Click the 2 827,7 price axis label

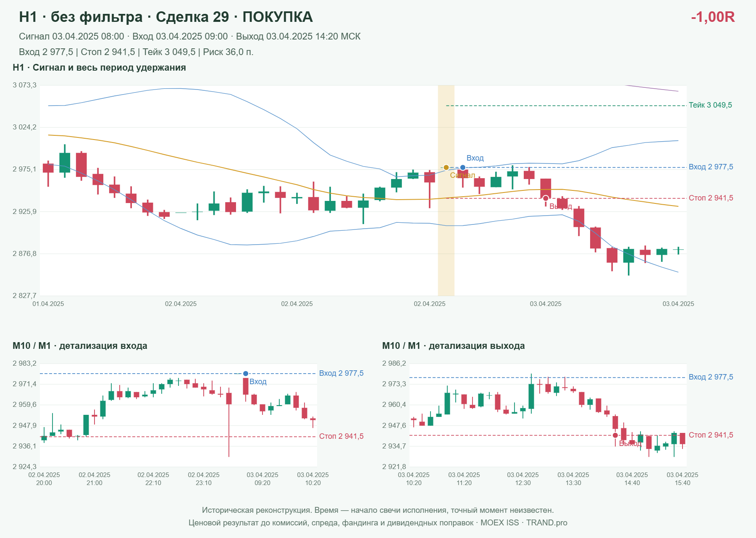pos(24,296)
